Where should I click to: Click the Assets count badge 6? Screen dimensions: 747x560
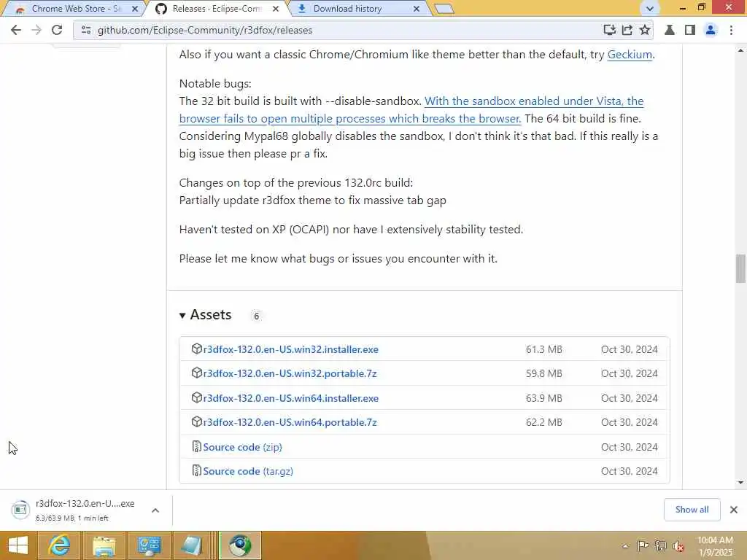(256, 316)
